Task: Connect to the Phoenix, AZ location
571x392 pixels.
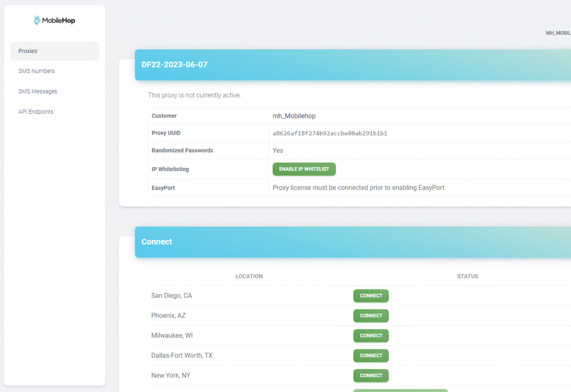Action: 371,316
